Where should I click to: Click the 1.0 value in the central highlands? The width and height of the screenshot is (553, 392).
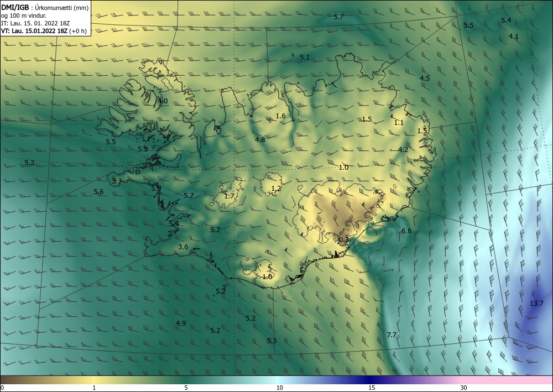click(x=343, y=167)
